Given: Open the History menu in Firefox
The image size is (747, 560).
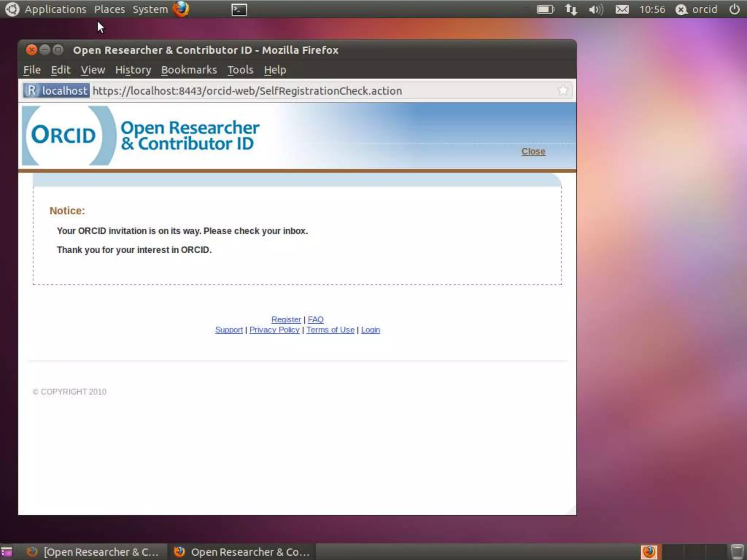Looking at the screenshot, I should click(x=133, y=70).
